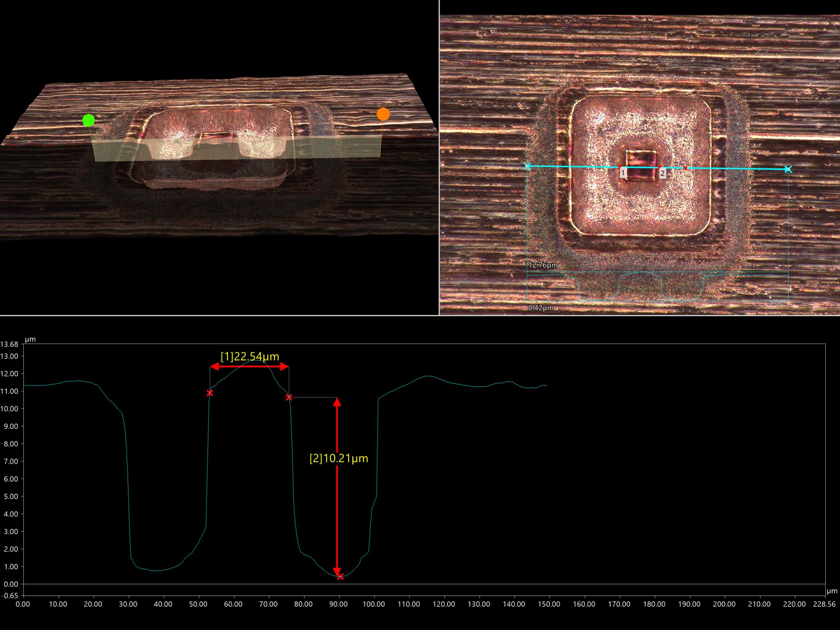
Task: Click the -0.65 minimum Y-axis value
Action: pyautogui.click(x=9, y=595)
